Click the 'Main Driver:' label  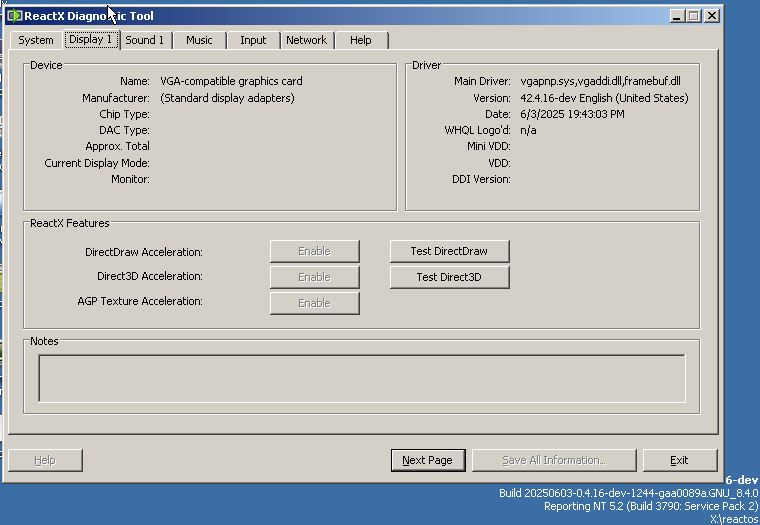(x=482, y=81)
